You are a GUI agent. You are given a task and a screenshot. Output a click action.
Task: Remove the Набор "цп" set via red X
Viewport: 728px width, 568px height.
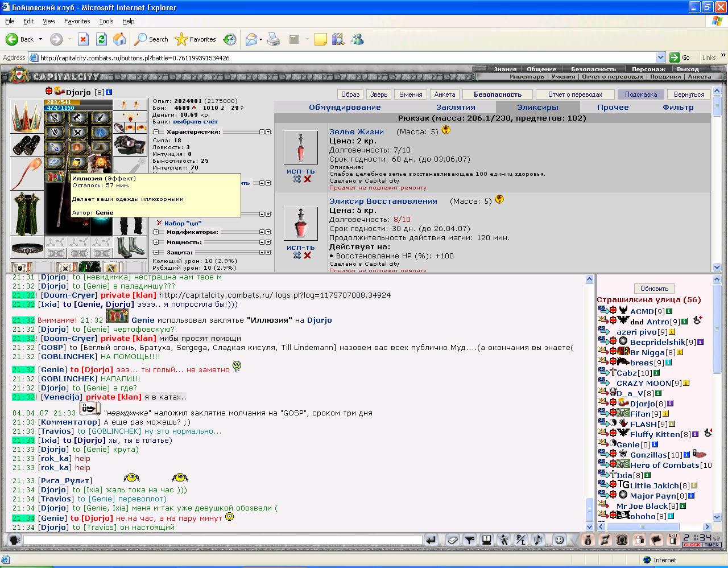[x=160, y=223]
